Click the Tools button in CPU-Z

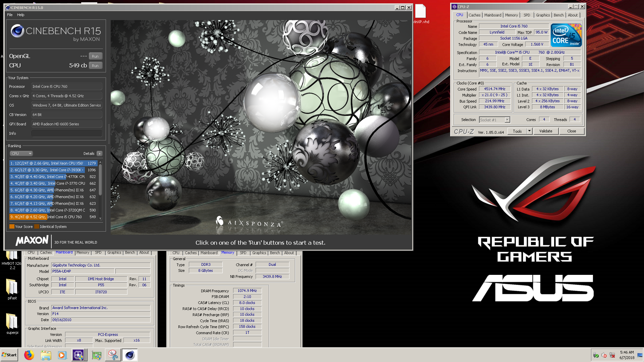[517, 131]
